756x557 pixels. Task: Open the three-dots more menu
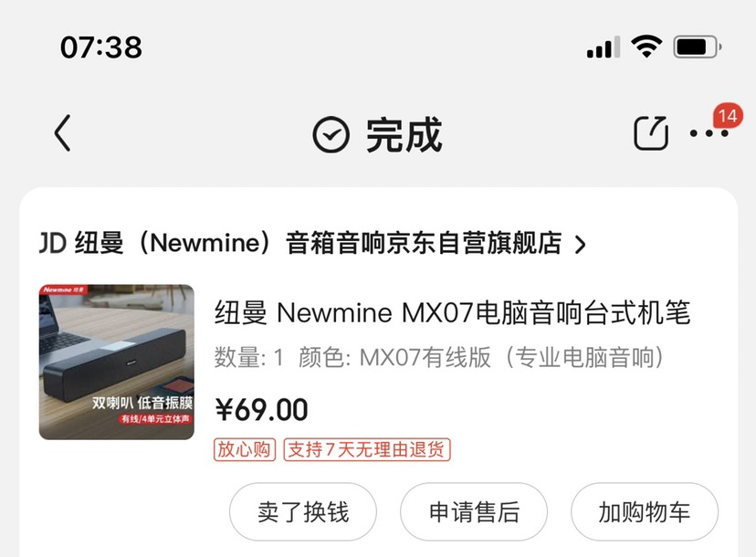709,133
